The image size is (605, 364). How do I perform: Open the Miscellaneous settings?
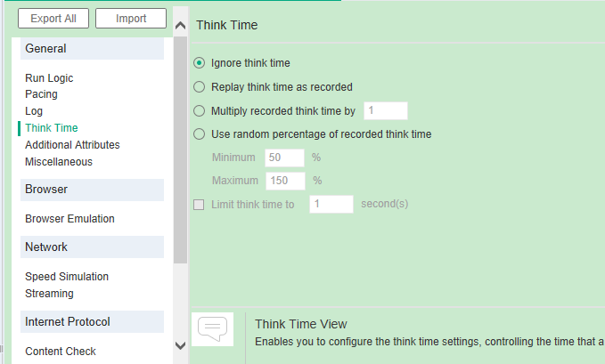coord(59,162)
